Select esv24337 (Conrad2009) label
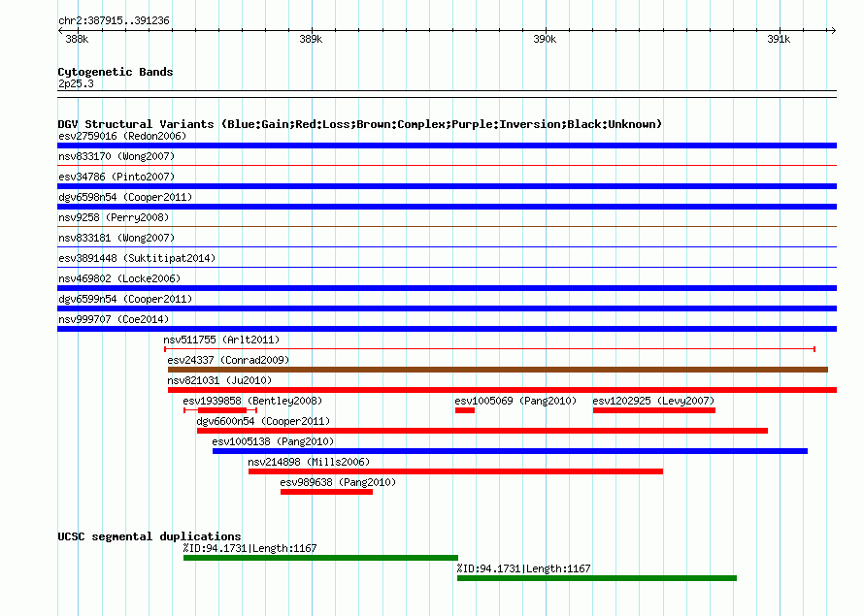 point(229,360)
